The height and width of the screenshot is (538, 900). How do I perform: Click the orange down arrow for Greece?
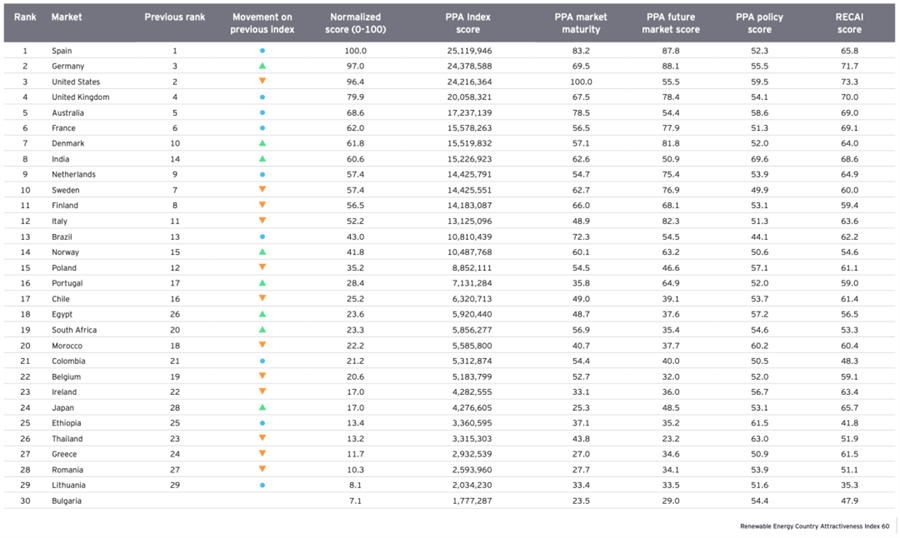point(262,454)
